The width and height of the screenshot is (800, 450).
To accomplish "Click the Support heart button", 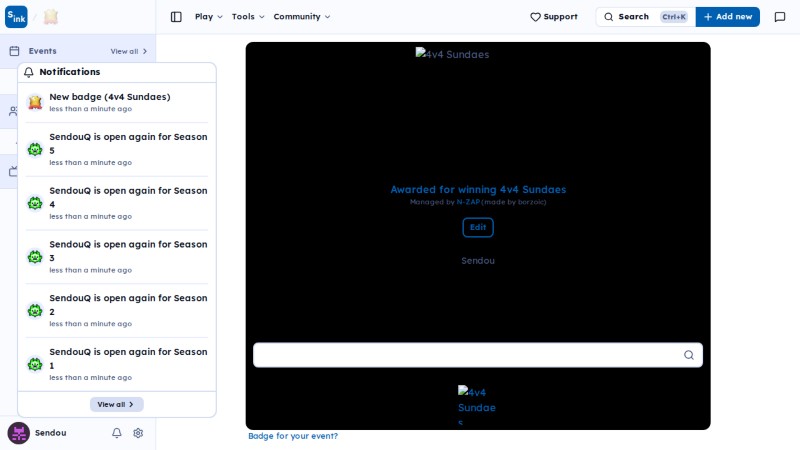I will pyautogui.click(x=554, y=17).
